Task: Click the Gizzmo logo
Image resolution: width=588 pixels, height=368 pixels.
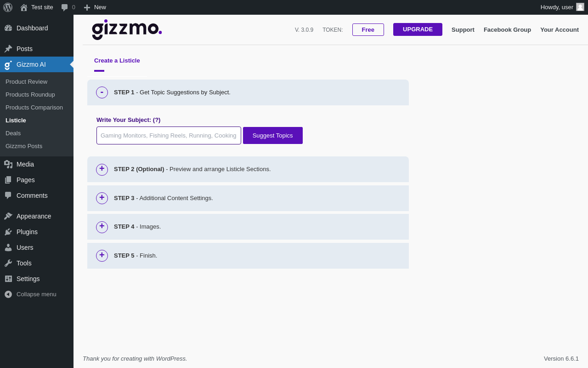Action: tap(127, 29)
